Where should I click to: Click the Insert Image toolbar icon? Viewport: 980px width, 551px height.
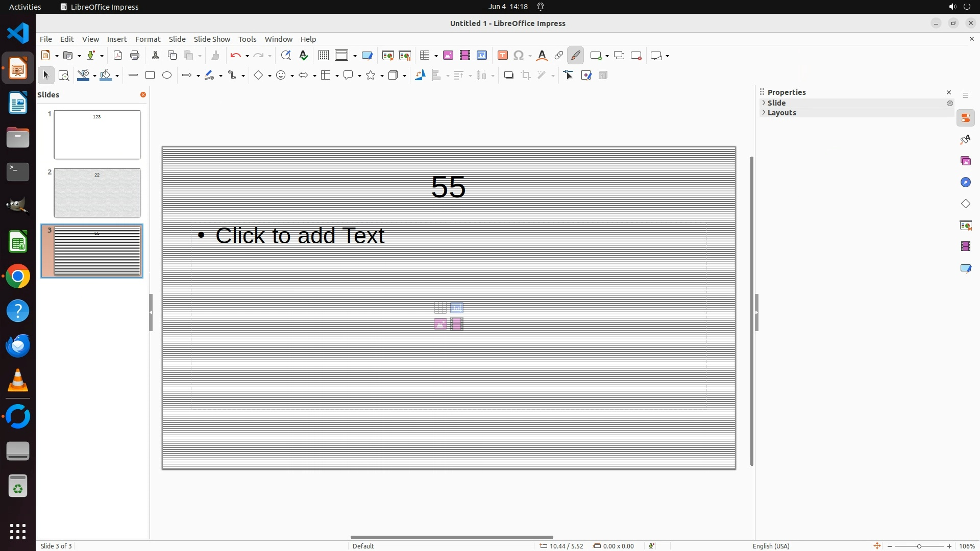[448, 56]
